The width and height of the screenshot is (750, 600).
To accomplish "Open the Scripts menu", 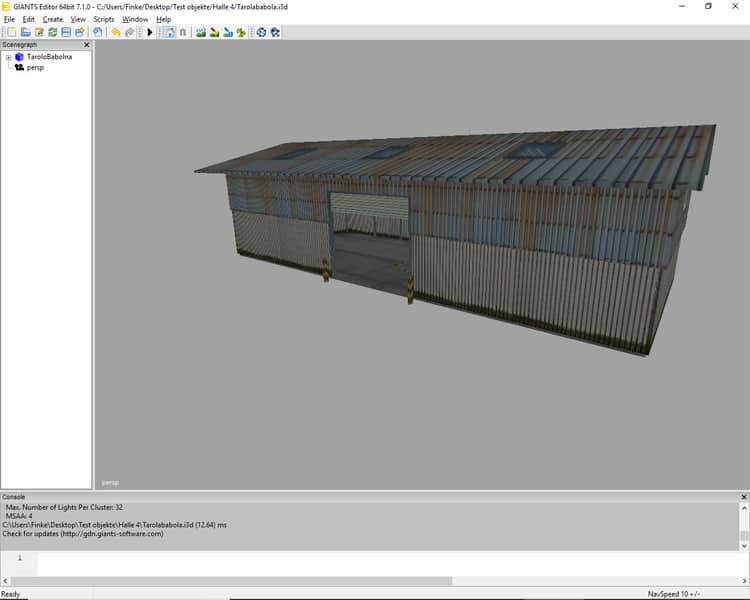I will point(103,19).
